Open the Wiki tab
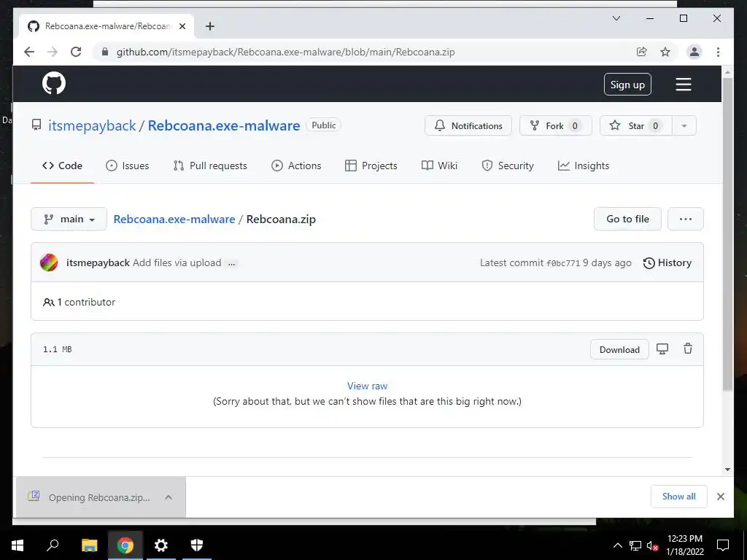Viewport: 747px width, 560px height. (439, 166)
